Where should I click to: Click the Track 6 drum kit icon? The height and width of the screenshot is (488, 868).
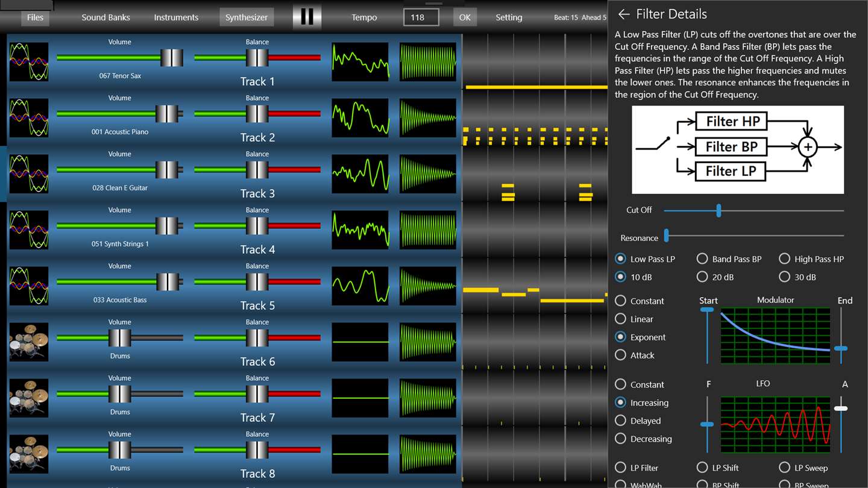[x=29, y=342]
